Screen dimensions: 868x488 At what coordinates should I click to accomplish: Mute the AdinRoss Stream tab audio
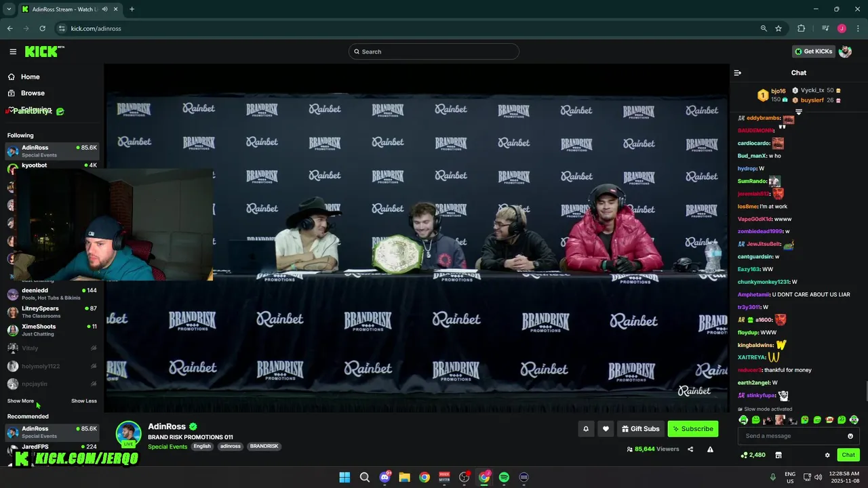(x=104, y=9)
